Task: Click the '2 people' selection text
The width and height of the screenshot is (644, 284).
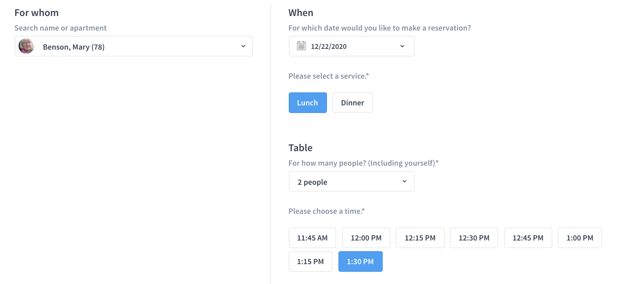Action: tap(312, 182)
